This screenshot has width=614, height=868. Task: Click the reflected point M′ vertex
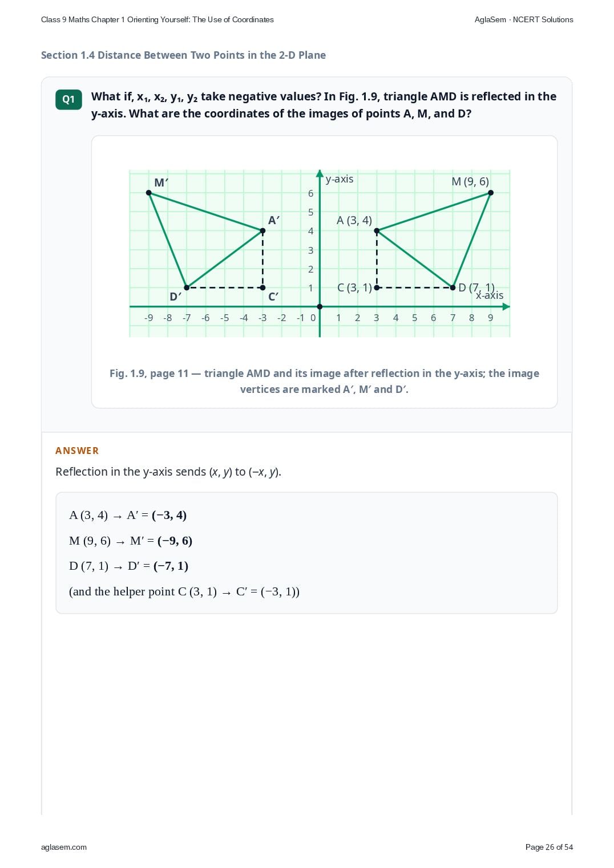point(149,193)
